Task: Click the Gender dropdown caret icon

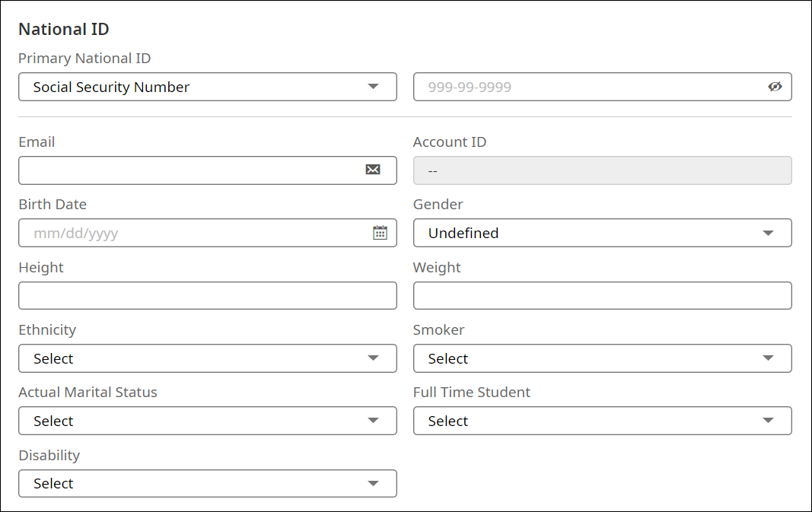Action: [768, 233]
